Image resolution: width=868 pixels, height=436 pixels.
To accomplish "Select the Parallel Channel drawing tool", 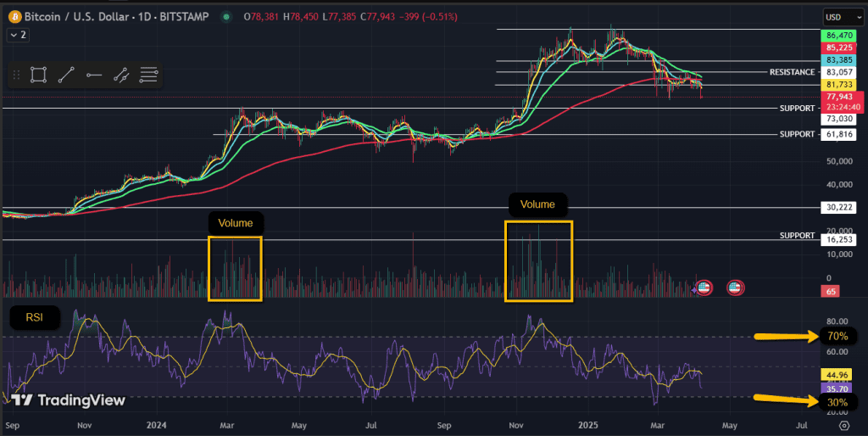I will coord(121,75).
